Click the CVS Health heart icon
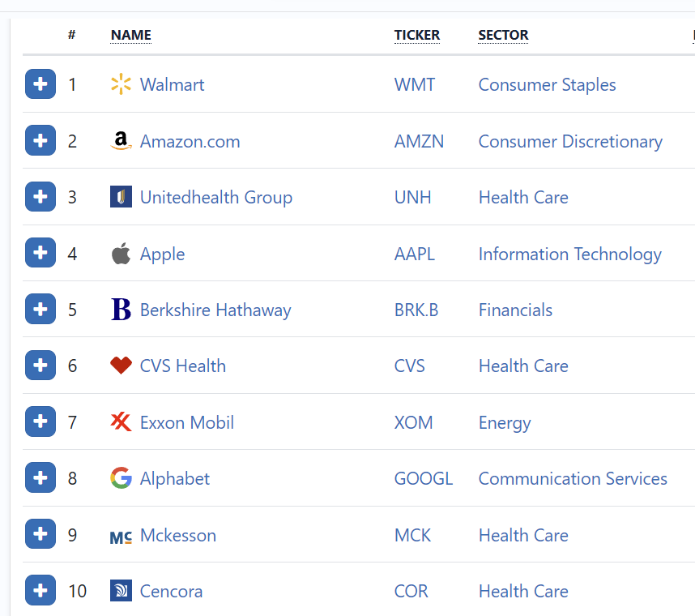Viewport: 695px width, 616px height. 121,366
